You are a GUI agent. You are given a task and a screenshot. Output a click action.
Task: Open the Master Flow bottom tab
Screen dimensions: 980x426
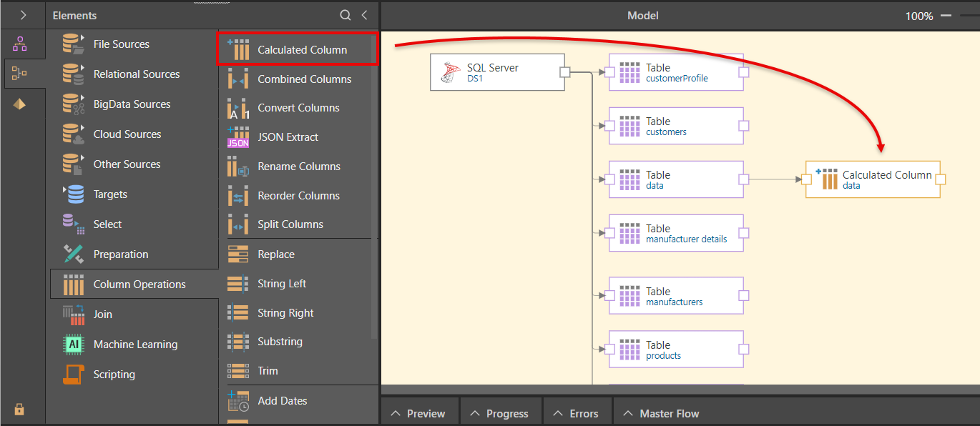[x=662, y=413]
